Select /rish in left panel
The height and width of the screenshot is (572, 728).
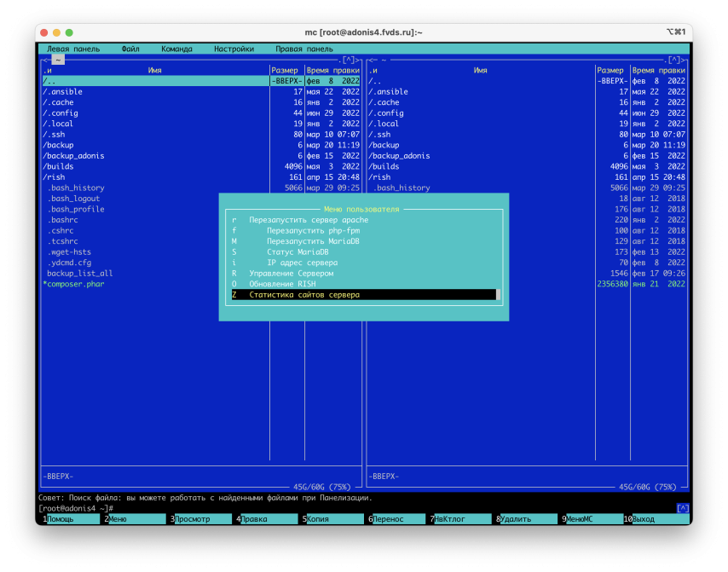pos(201,177)
